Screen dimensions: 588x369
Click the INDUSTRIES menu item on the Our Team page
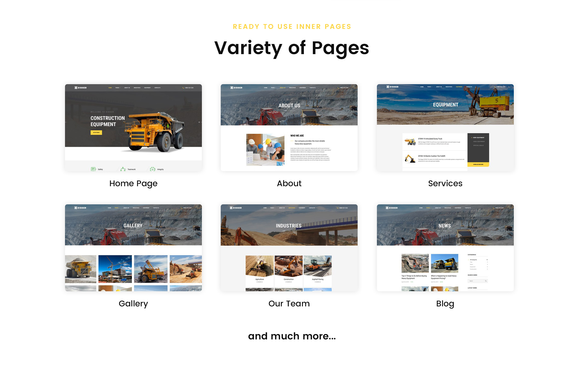(291, 208)
